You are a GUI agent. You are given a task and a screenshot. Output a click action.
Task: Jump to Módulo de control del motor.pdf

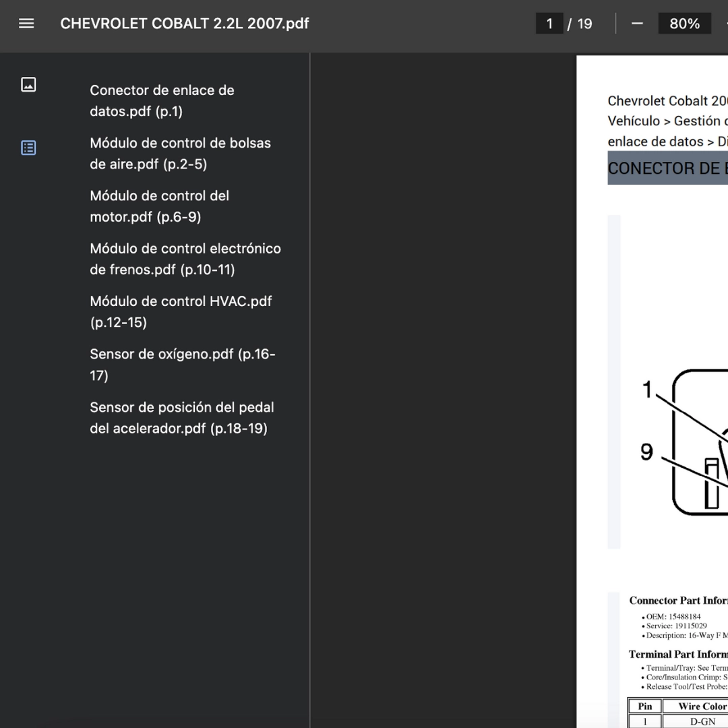click(x=159, y=206)
